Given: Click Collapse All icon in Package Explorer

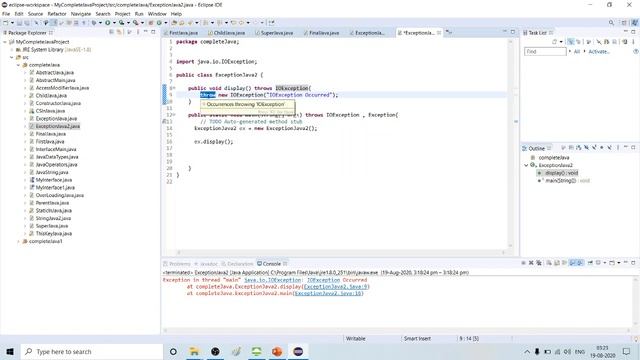Looking at the screenshot, I should (111, 32).
